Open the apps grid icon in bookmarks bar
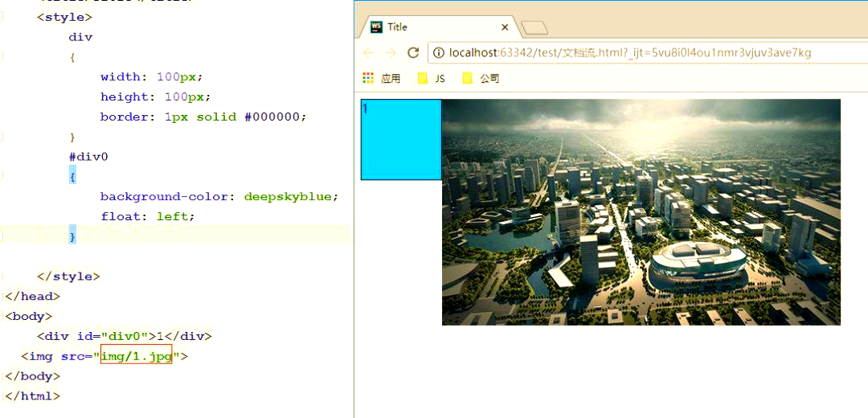The height and width of the screenshot is (418, 868). click(x=368, y=78)
